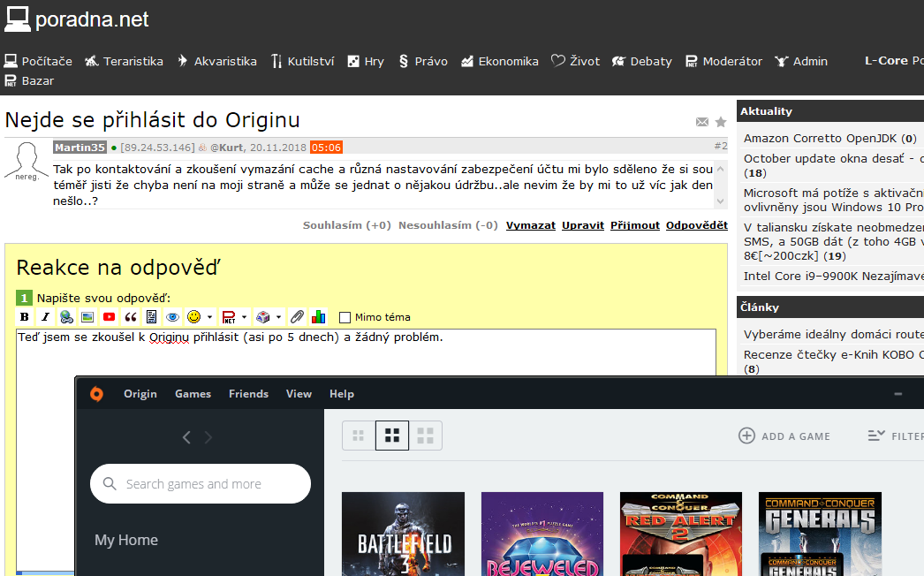
Task: Apply italic formatting in reply editor
Action: point(45,317)
